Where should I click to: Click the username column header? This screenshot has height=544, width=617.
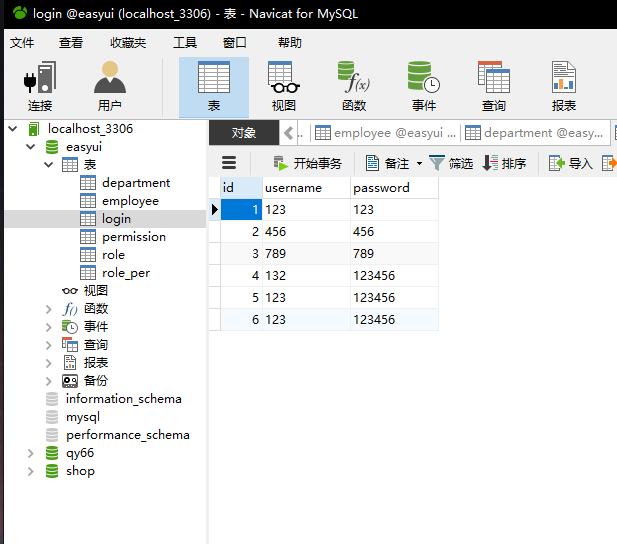click(306, 188)
